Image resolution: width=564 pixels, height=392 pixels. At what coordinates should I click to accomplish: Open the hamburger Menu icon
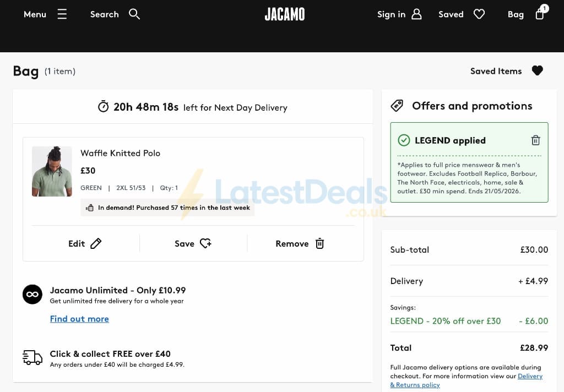pyautogui.click(x=62, y=14)
